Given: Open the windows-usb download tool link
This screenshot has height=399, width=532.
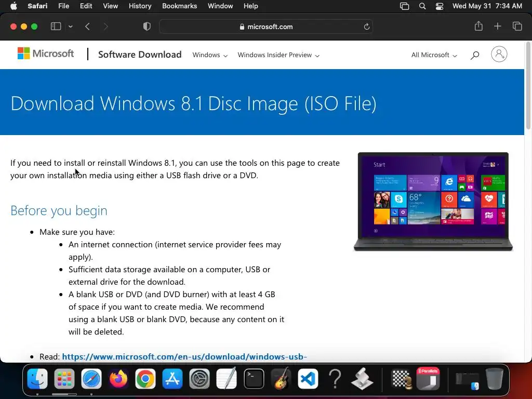Looking at the screenshot, I should click(184, 356).
